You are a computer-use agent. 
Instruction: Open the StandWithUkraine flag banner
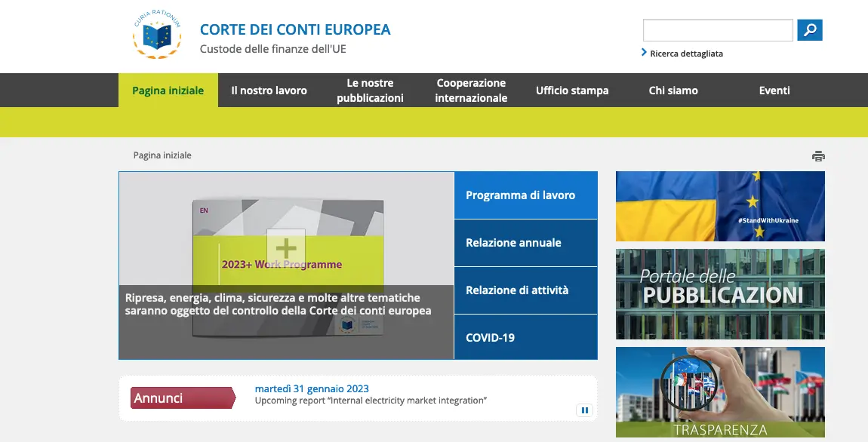pos(720,206)
